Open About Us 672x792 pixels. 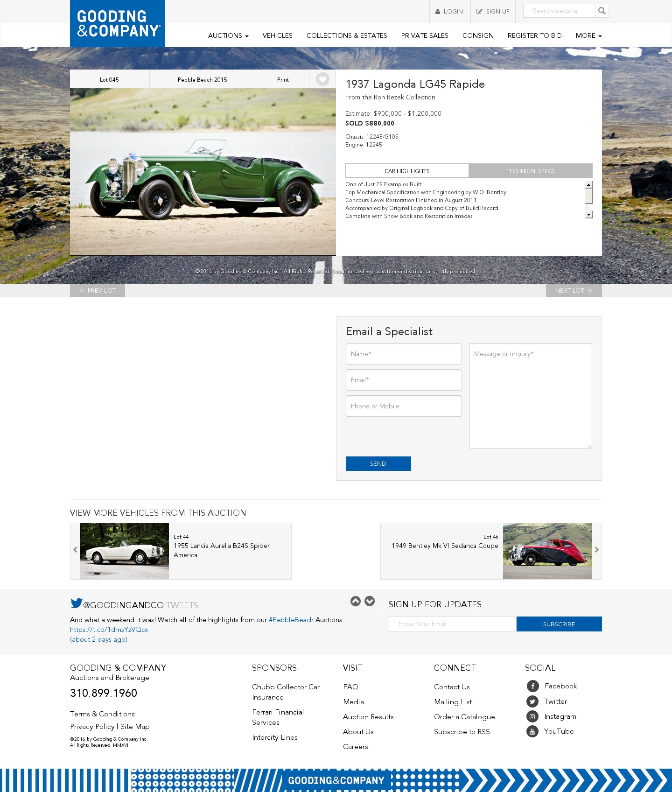pos(358,732)
